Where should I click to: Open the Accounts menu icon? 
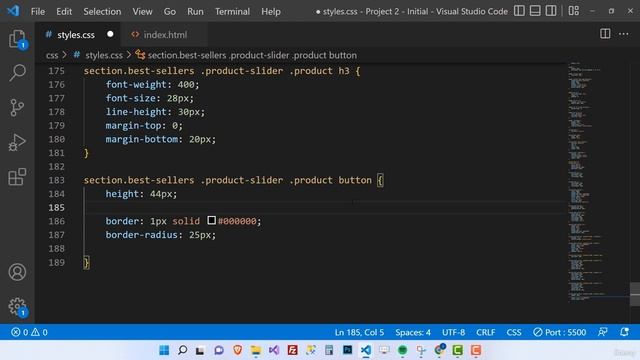(x=17, y=272)
